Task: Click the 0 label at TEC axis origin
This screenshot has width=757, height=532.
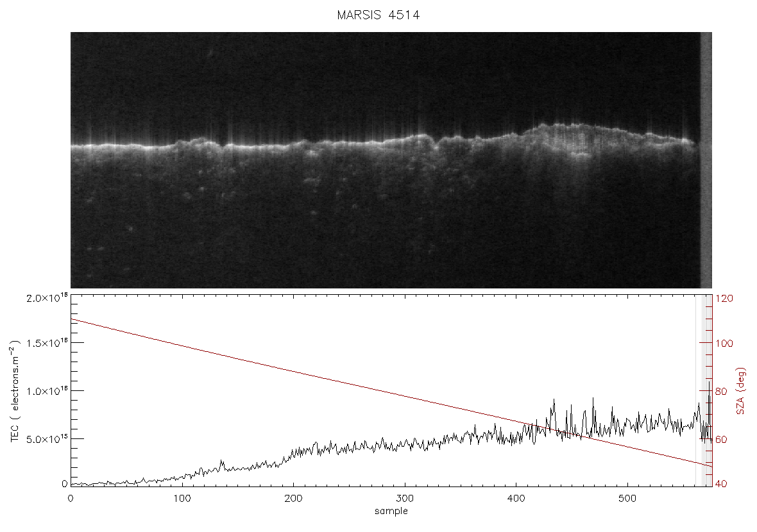Action: click(x=65, y=484)
